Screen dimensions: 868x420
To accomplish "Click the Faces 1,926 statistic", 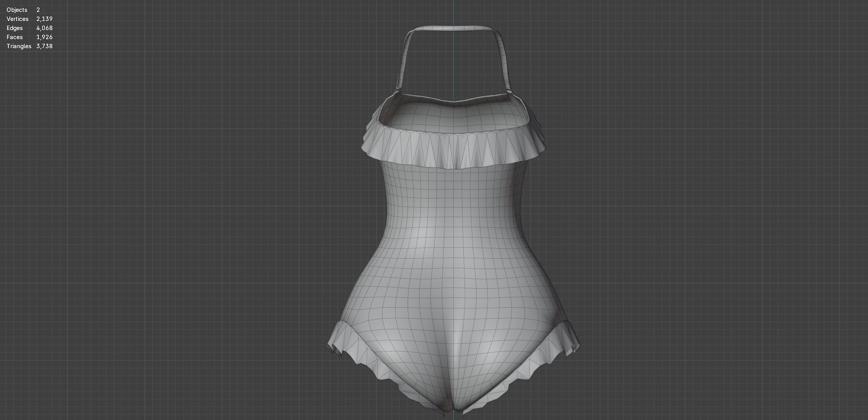I will [29, 37].
